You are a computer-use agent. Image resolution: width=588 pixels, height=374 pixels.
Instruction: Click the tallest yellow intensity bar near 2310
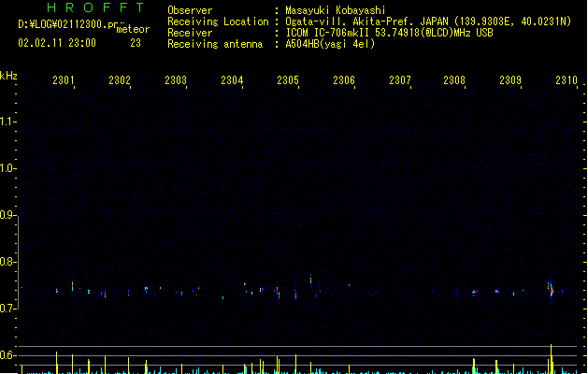tap(552, 359)
